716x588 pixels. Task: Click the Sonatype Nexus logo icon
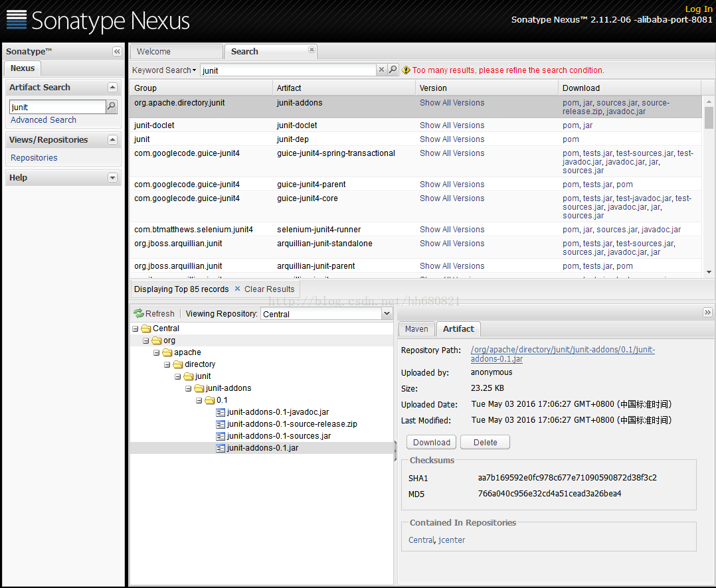click(x=17, y=19)
